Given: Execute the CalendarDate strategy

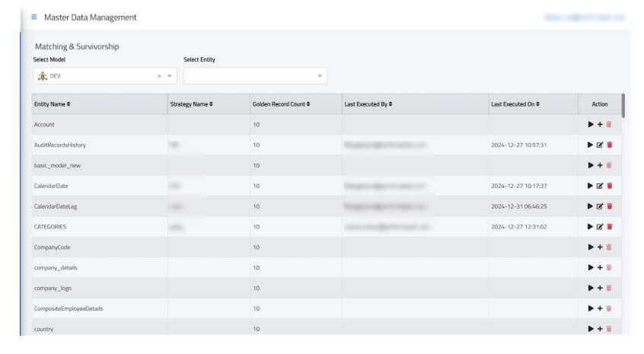Looking at the screenshot, I should (590, 186).
